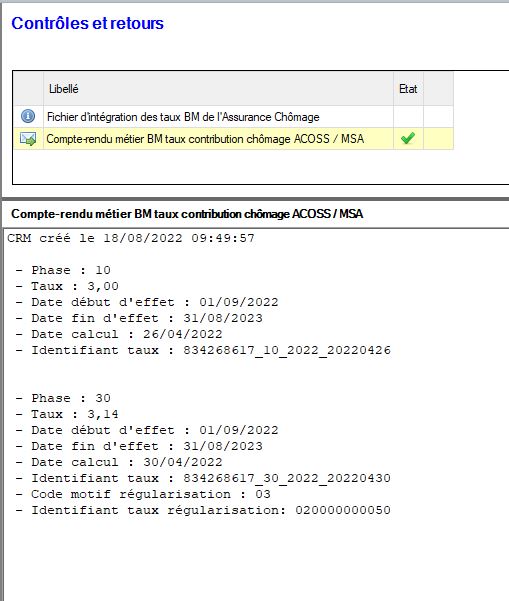Viewport: 509px width, 601px height.
Task: Select the Compte-rendu métier BM taux row
Action: pyautogui.click(x=234, y=138)
